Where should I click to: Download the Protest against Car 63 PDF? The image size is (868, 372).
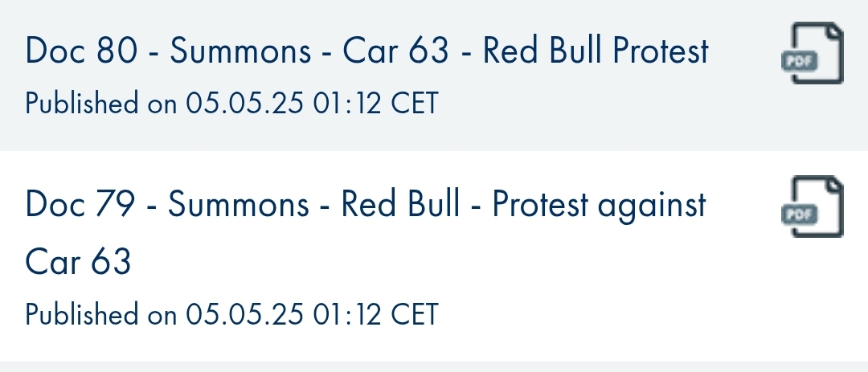coord(813,206)
